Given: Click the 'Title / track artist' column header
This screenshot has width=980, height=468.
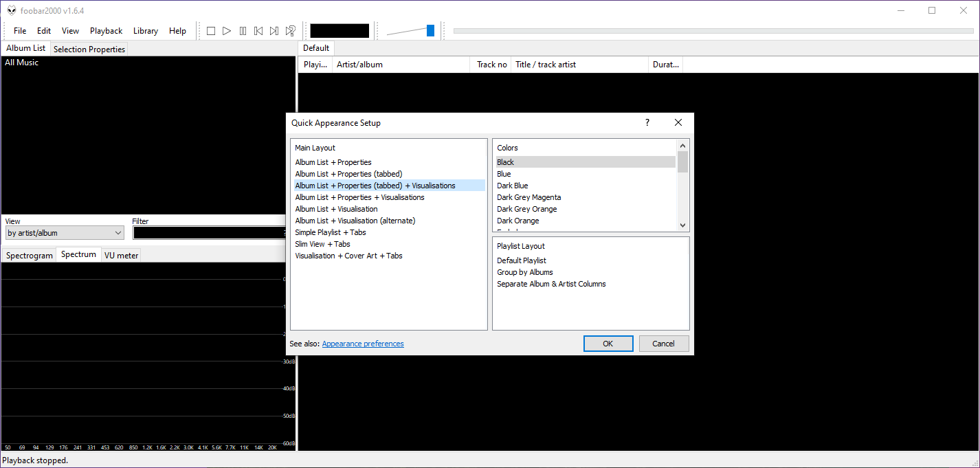Looking at the screenshot, I should click(x=579, y=65).
